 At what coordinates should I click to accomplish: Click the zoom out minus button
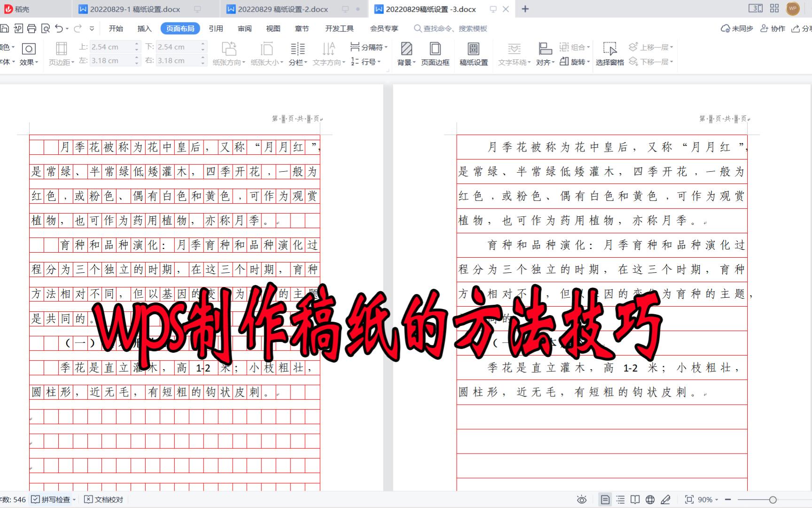click(728, 500)
